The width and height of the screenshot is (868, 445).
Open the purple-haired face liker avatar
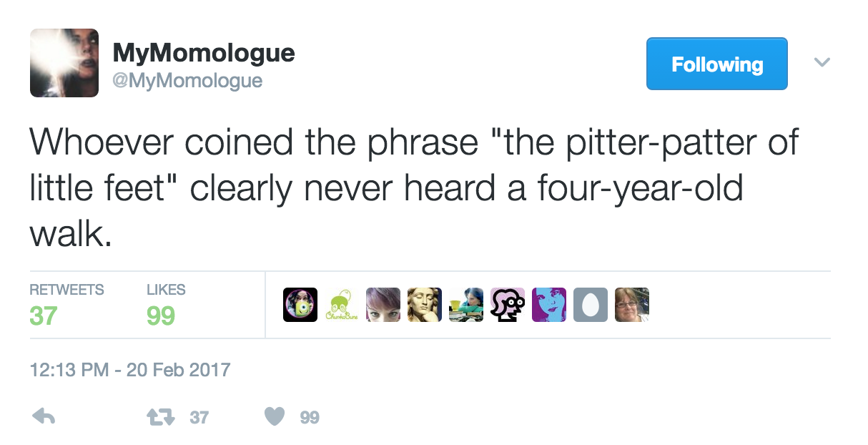tap(383, 305)
